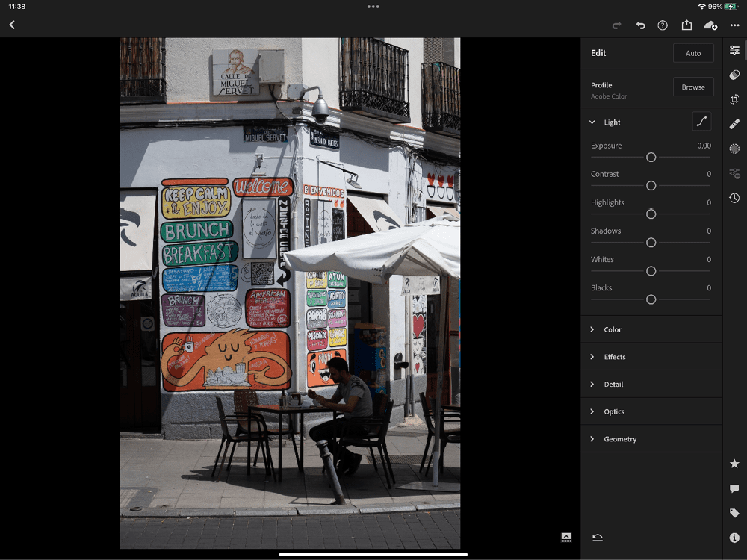Open the photo Info panel

[x=734, y=537]
